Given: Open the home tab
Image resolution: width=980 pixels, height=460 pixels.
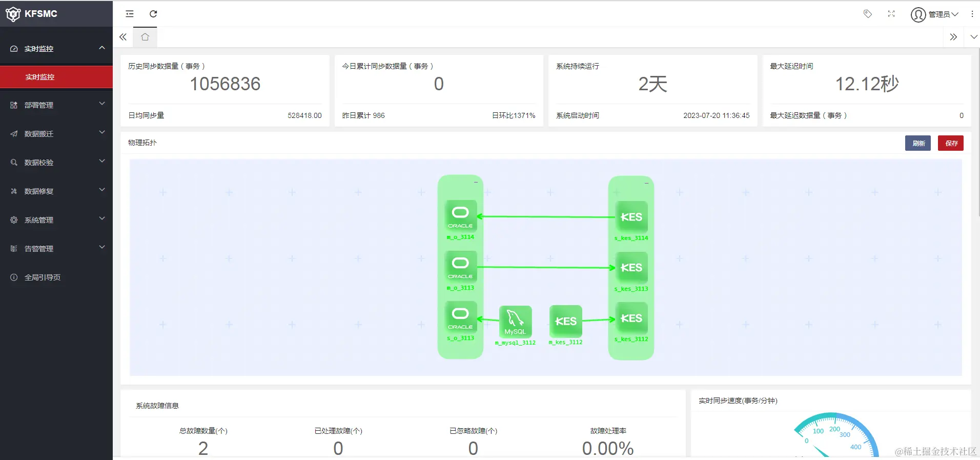Looking at the screenshot, I should 145,37.
